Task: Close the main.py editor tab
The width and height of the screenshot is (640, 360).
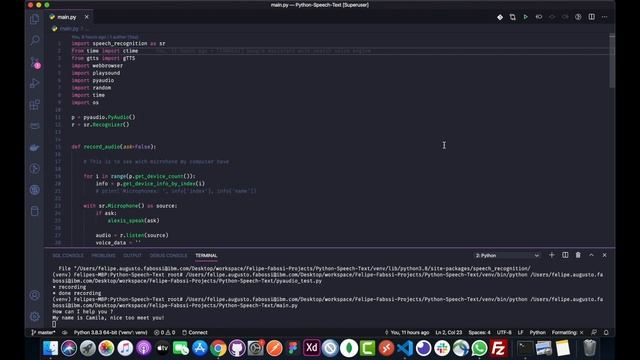Action: pos(87,17)
